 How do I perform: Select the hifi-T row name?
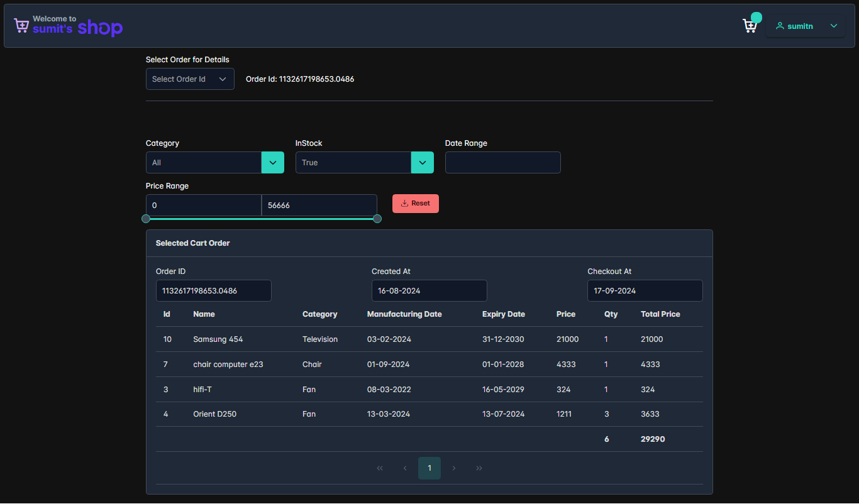tap(202, 390)
